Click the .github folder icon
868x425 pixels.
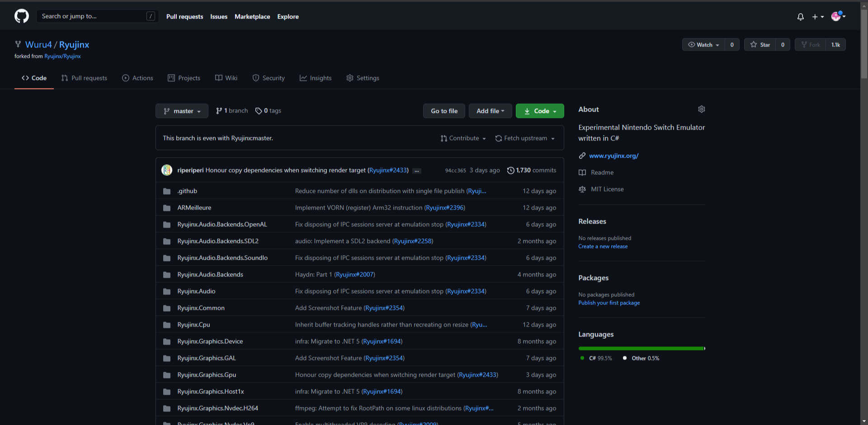click(x=167, y=191)
